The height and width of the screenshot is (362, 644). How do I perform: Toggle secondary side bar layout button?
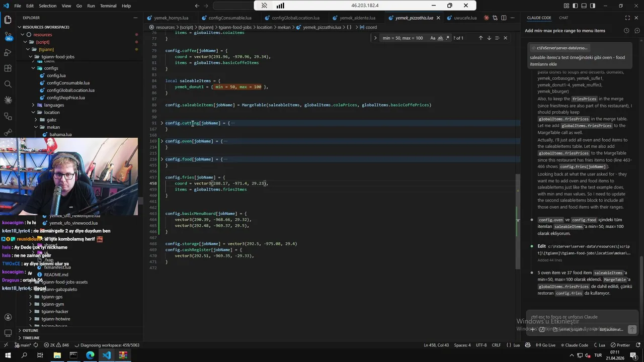tap(592, 6)
